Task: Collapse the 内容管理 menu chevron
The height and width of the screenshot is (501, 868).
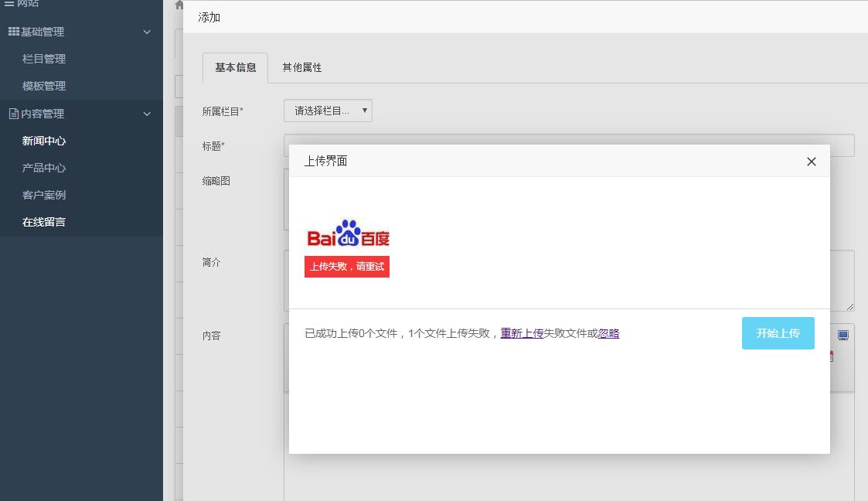Action: pos(147,114)
